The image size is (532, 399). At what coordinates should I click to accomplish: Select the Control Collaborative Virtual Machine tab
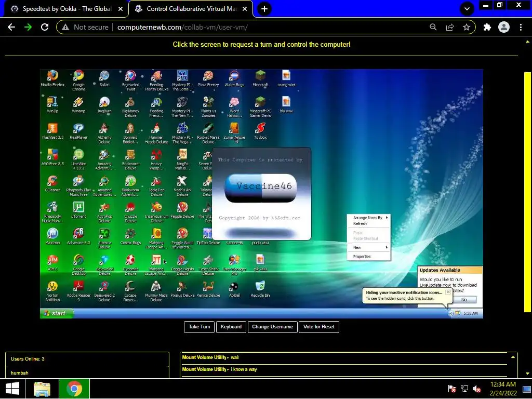[x=191, y=9]
